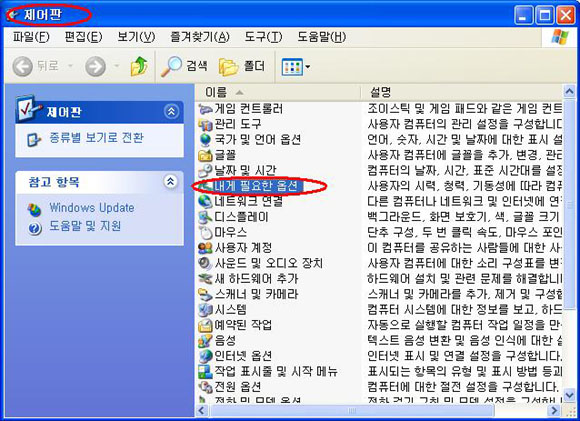Click the 글꼴 fonts folder icon
This screenshot has width=580, height=421.
coord(205,155)
